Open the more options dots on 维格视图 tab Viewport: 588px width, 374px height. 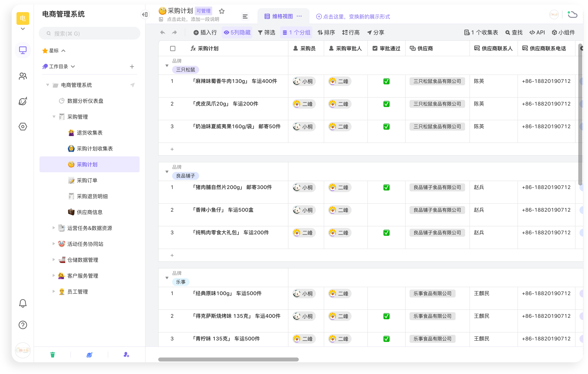(x=299, y=16)
